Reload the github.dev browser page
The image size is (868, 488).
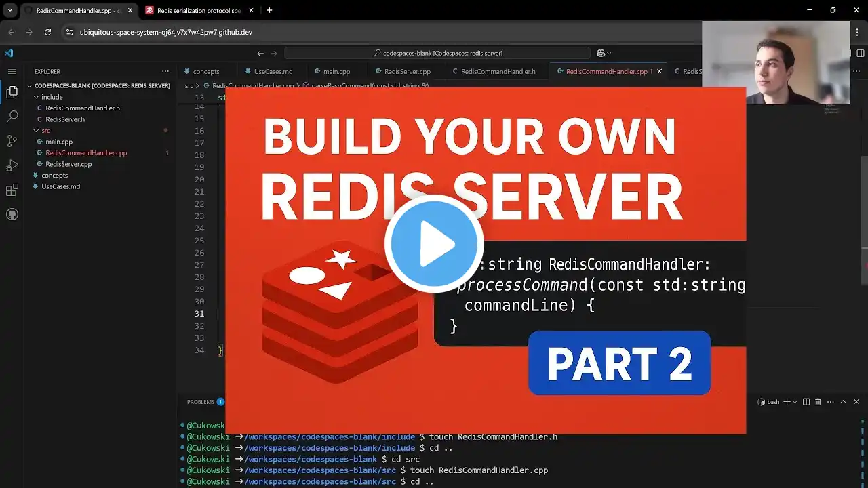tap(47, 32)
